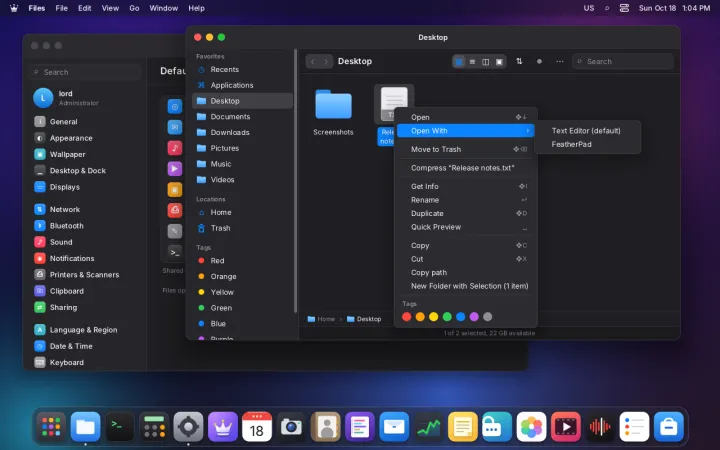This screenshot has width=720, height=450.
Task: Apply the gray tag swatch
Action: [x=488, y=316]
